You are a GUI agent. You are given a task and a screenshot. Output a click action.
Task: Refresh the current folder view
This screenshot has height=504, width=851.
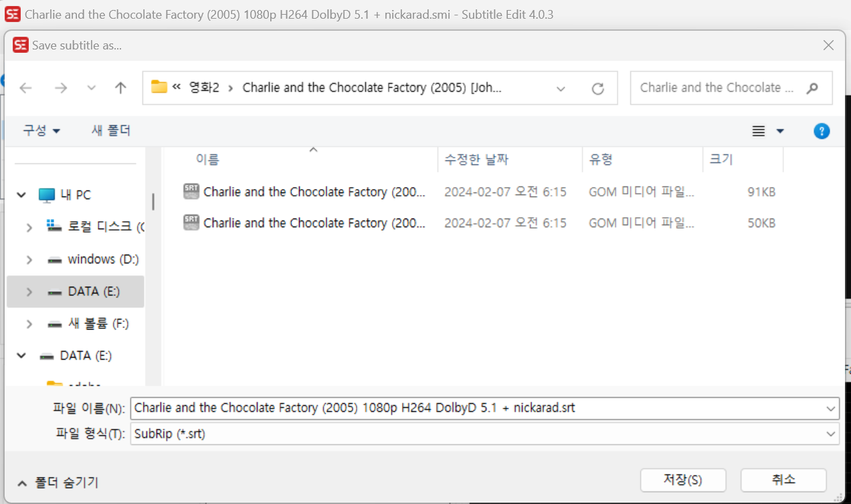pos(598,88)
